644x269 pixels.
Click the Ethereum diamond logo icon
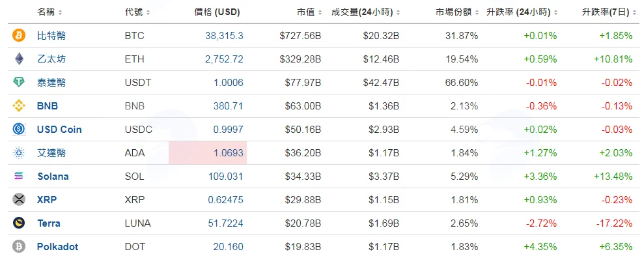(19, 59)
